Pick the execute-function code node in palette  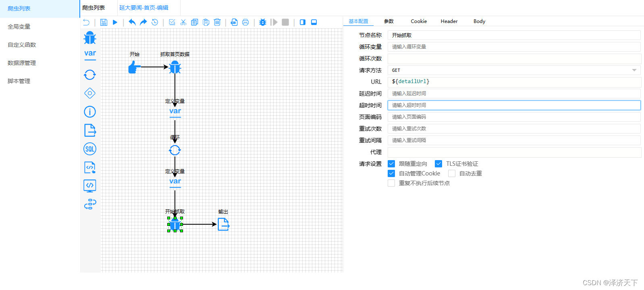click(x=90, y=167)
